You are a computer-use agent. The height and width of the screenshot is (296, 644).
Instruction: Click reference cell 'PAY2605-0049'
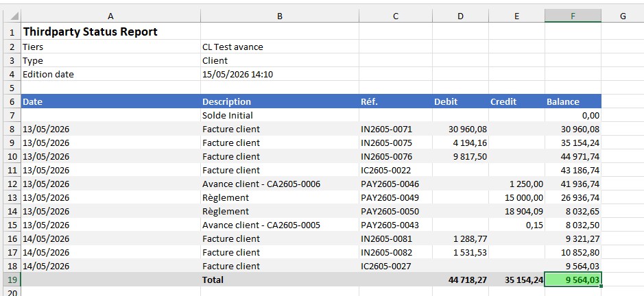396,197
